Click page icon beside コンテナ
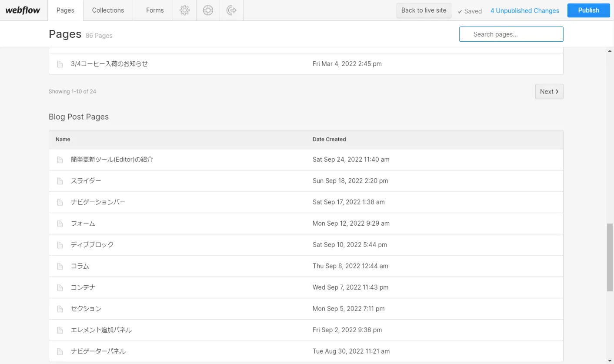This screenshot has width=614, height=364. click(60, 287)
